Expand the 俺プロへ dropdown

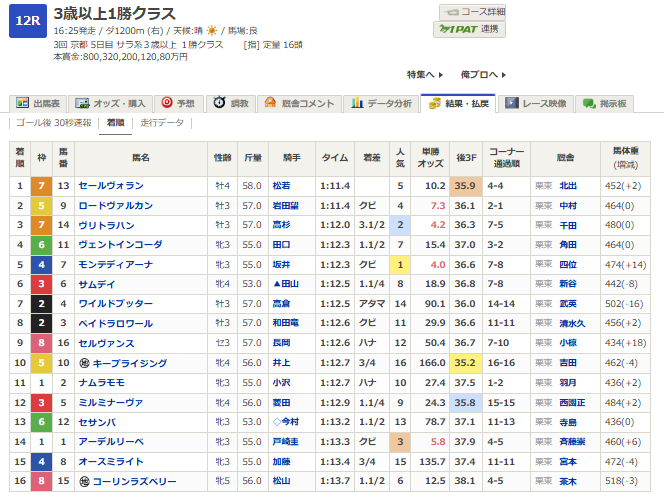[482, 75]
